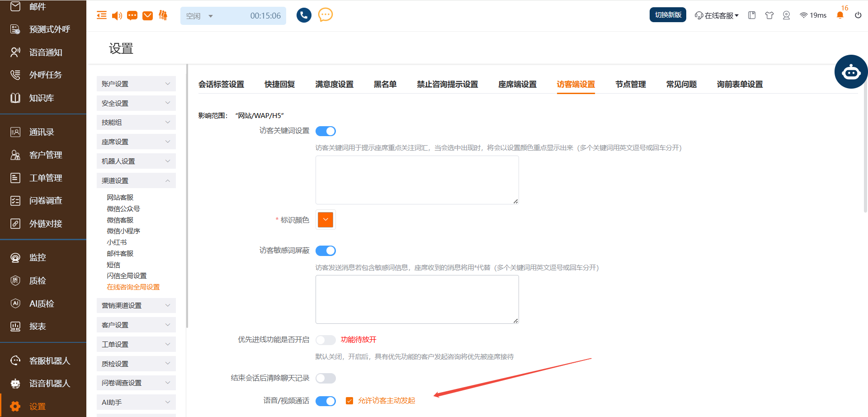This screenshot has height=417, width=868.
Task: Open the 小红书 channel link
Action: click(117, 242)
